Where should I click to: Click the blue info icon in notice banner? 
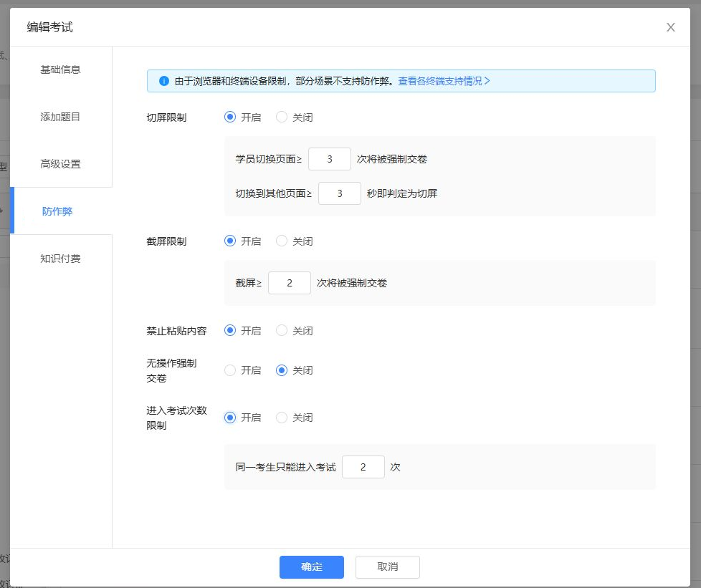point(163,81)
